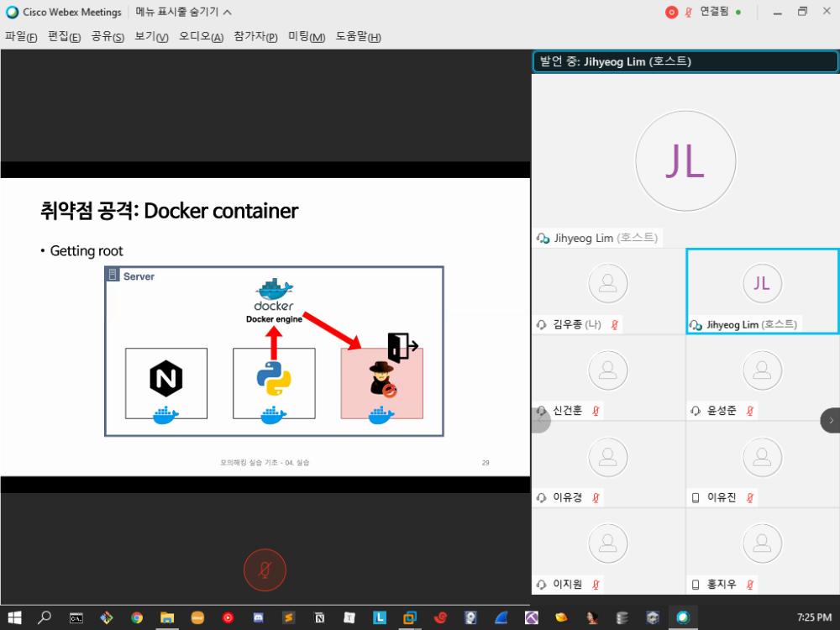Click the muted mic icon beside 이유진
This screenshot has width=840, height=630.
(x=750, y=497)
